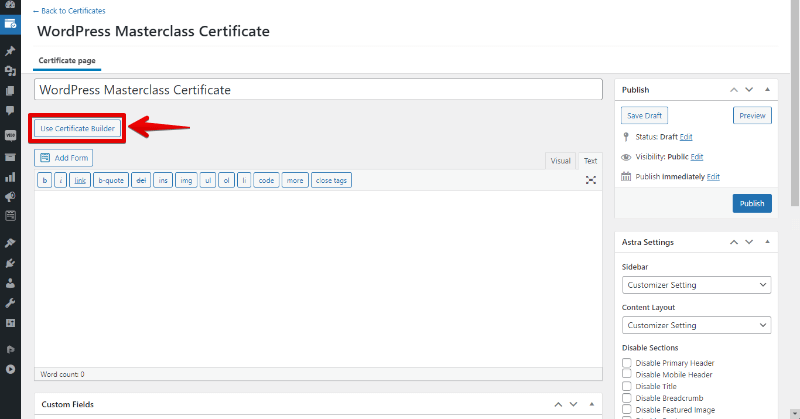Open the Media library icon

[10, 71]
